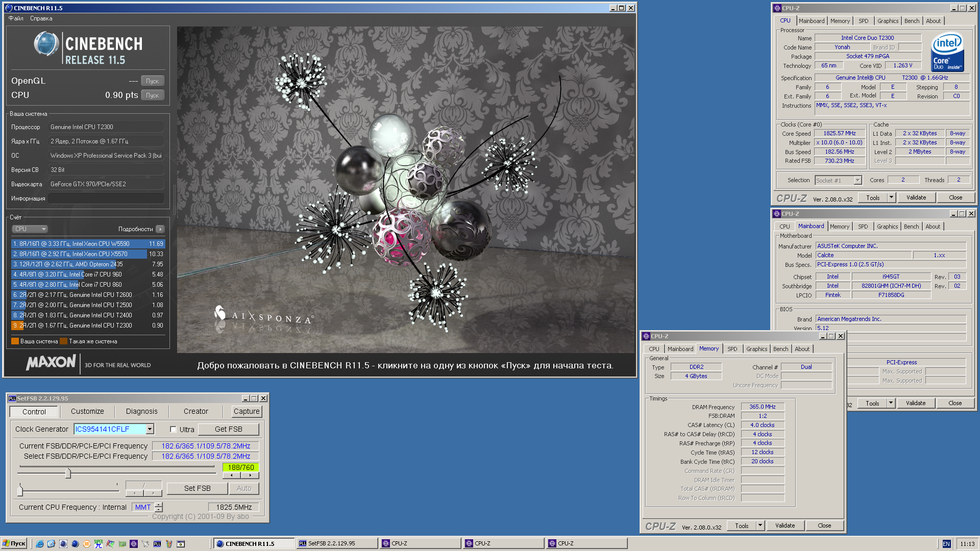Click the CINEBENCH title bar icon
The width and height of the screenshot is (980, 551).
click(x=9, y=8)
